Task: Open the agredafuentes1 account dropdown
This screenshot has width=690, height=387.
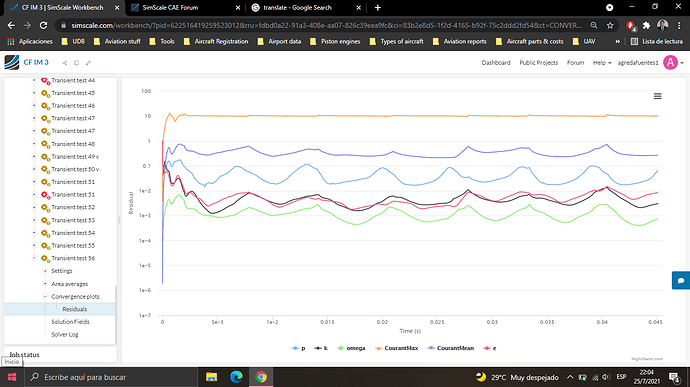Action: (650, 63)
